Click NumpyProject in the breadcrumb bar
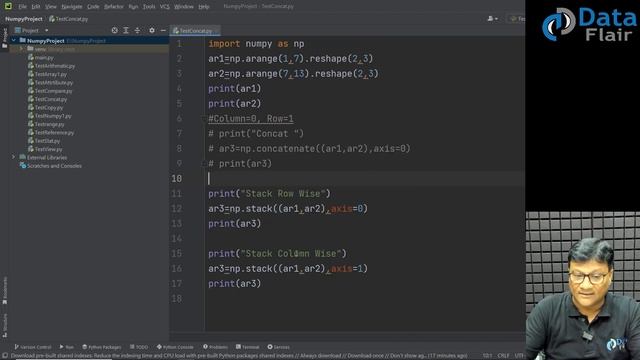 point(24,19)
